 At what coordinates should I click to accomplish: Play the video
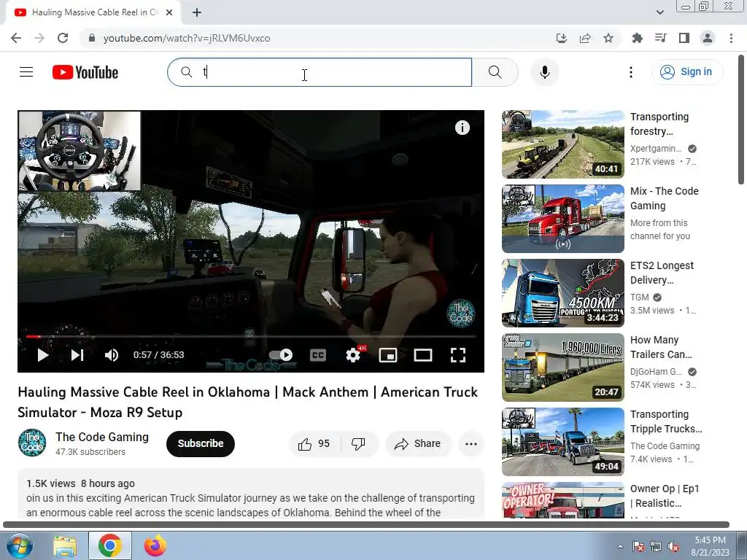pyautogui.click(x=43, y=355)
